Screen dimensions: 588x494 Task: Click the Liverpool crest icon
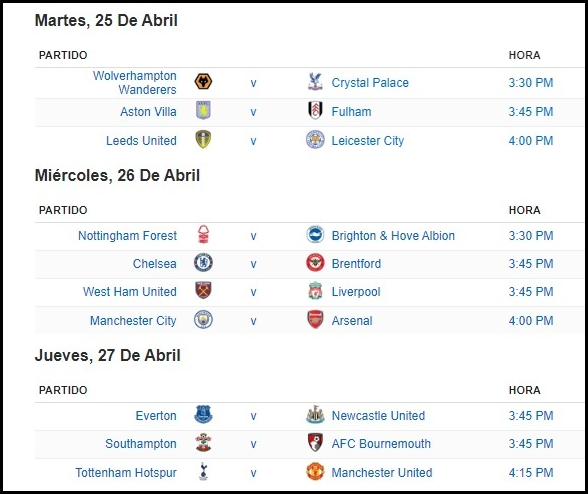click(315, 291)
